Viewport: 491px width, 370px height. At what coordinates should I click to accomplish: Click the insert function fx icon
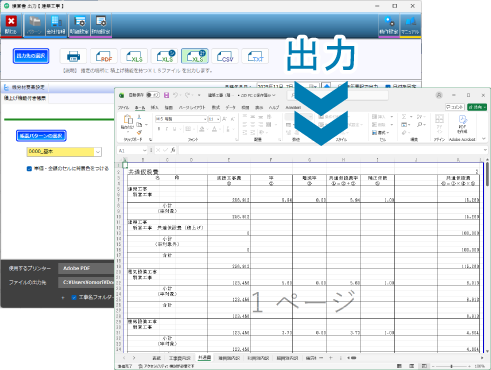tap(173, 150)
